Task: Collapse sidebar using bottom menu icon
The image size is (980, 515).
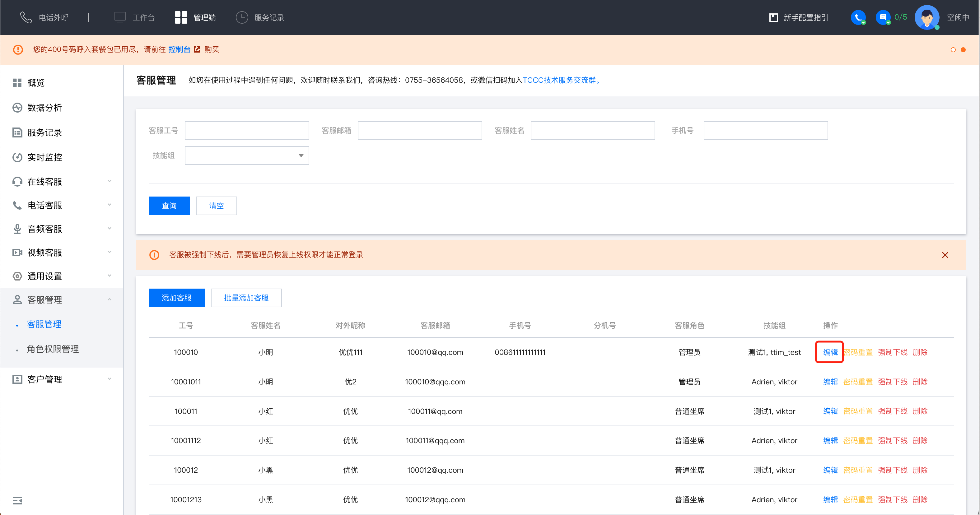Action: 17,500
